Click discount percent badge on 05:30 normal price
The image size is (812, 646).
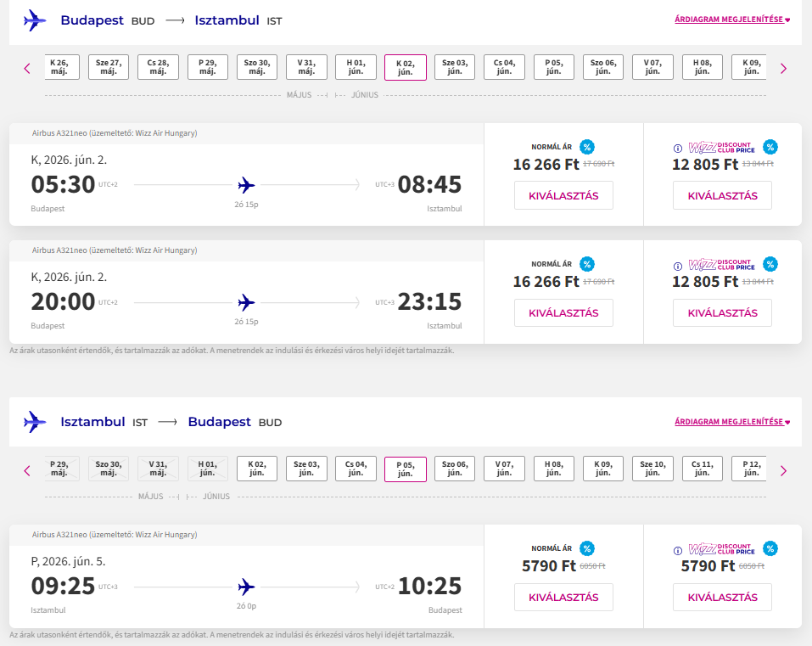587,147
